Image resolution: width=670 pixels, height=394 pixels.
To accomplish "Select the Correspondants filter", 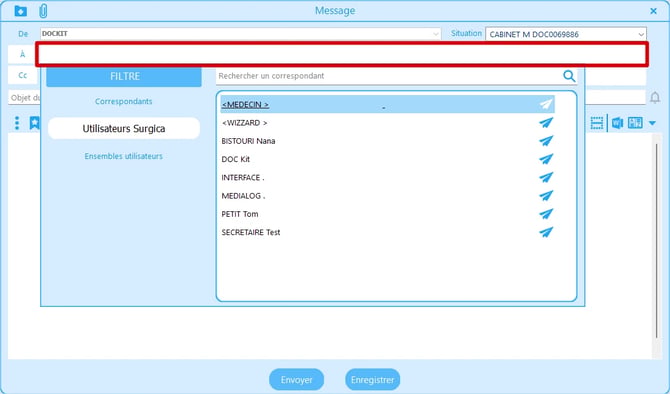I will point(123,101).
